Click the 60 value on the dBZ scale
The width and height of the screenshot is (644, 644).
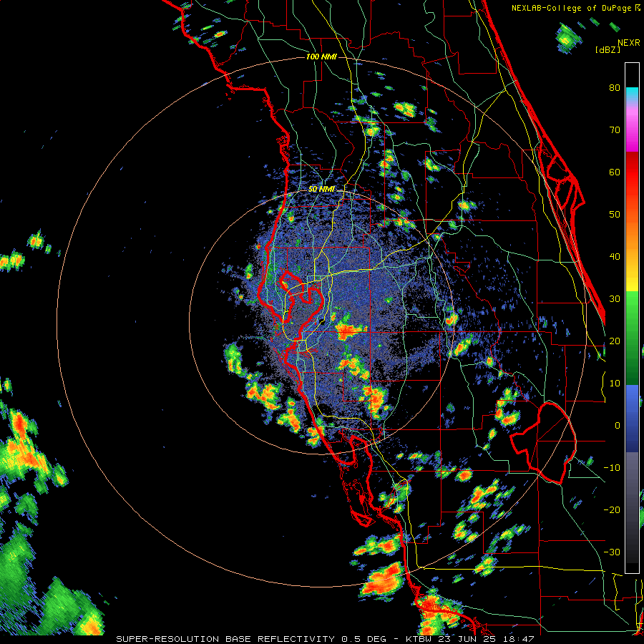click(x=615, y=172)
